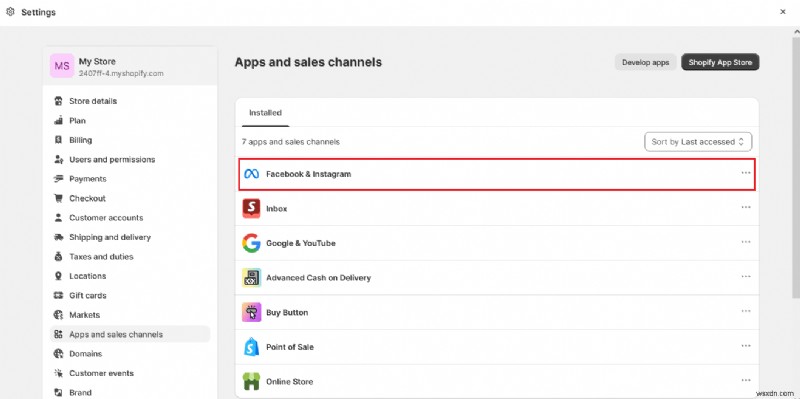Click the Markets globe icon
The height and width of the screenshot is (399, 800).
[x=58, y=314]
